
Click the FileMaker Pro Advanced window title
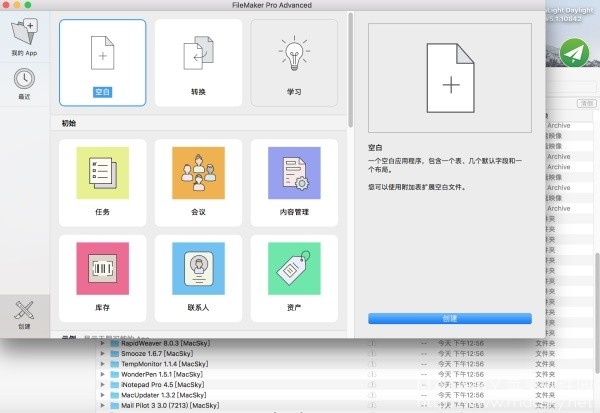272,5
